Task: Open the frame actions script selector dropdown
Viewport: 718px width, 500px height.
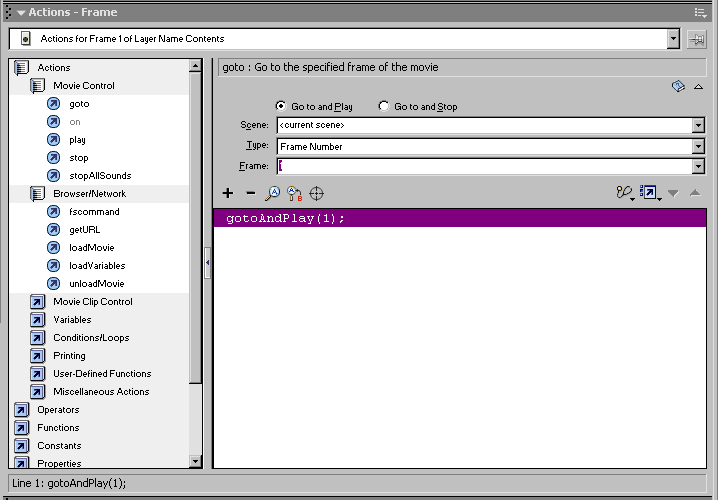Action: pos(673,39)
